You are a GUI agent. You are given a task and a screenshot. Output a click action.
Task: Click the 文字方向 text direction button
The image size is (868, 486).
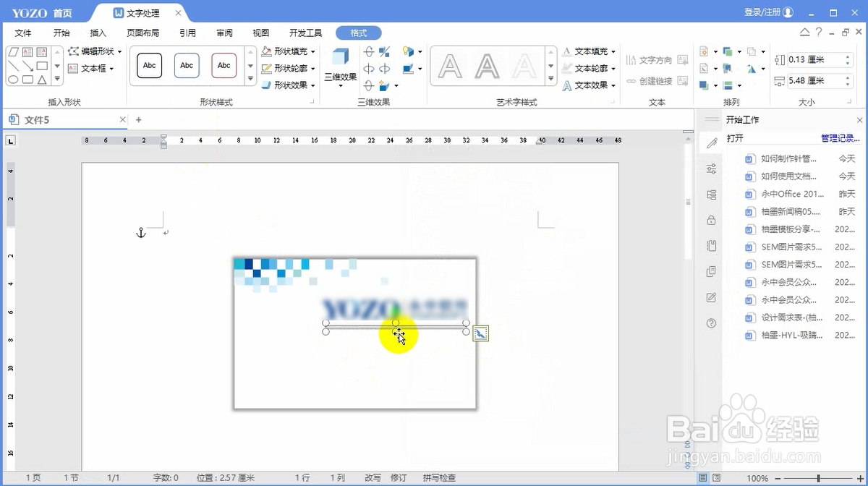649,60
